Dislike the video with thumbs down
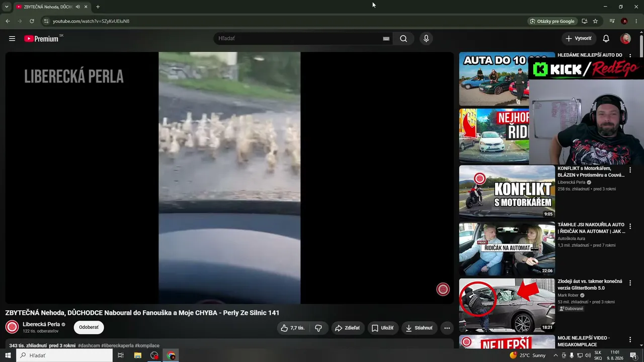 [x=318, y=328]
